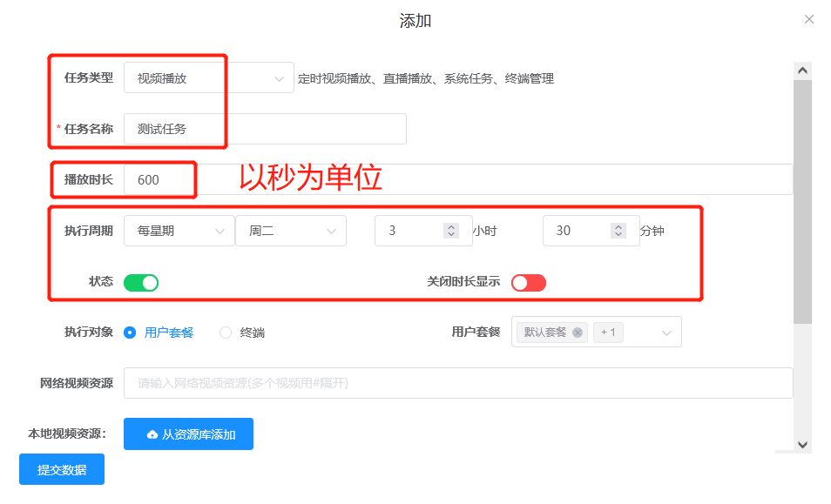Expand the 每星期 cycle dropdown
The width and height of the screenshot is (831, 504).
point(179,231)
